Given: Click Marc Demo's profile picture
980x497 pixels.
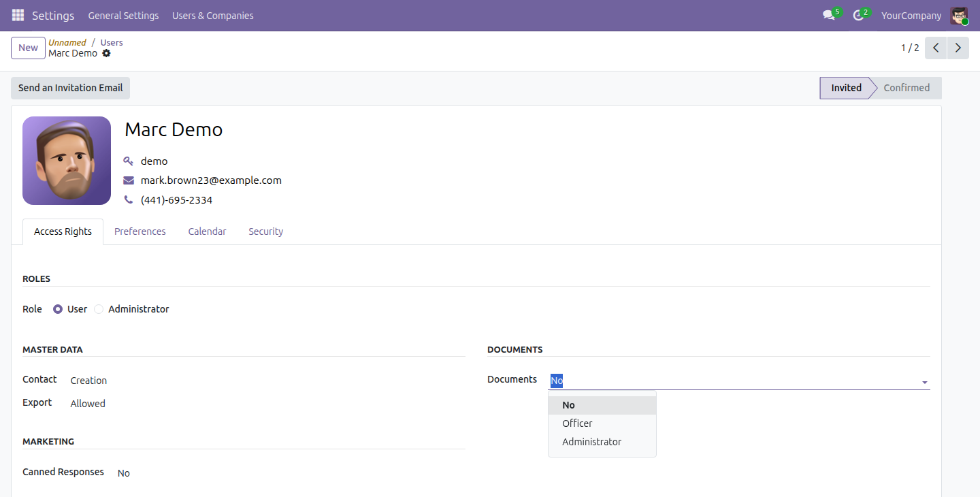Looking at the screenshot, I should [x=67, y=161].
